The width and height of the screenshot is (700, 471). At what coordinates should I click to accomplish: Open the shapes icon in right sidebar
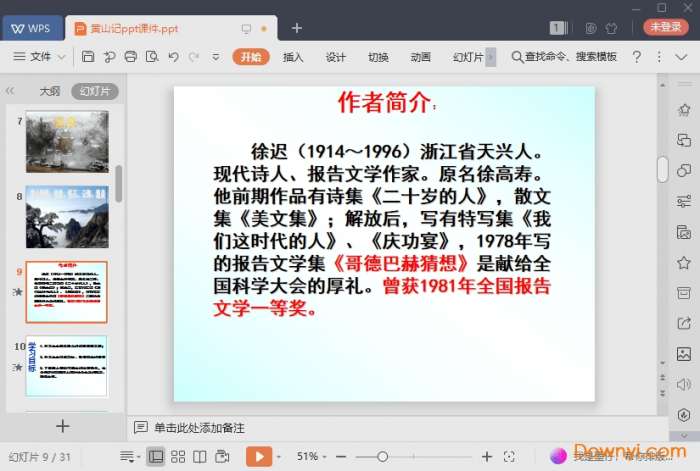[683, 170]
